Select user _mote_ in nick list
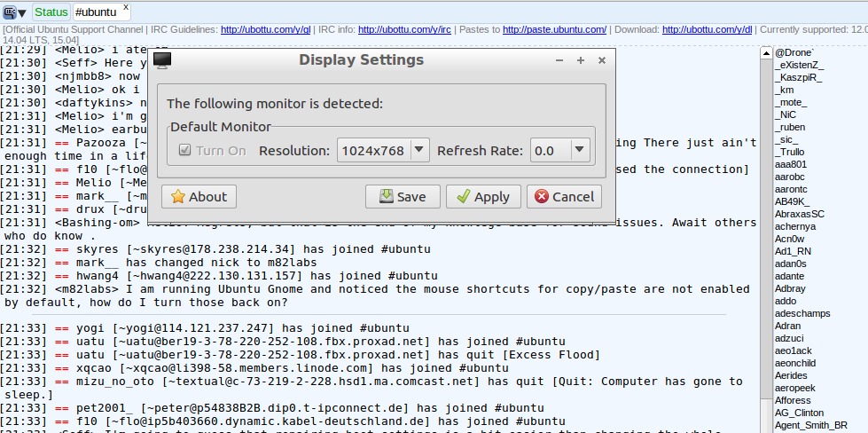The width and height of the screenshot is (868, 433). click(791, 102)
